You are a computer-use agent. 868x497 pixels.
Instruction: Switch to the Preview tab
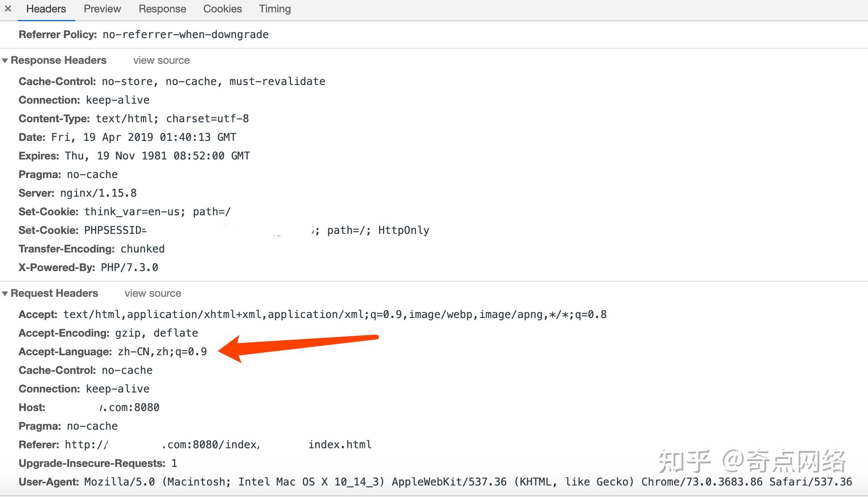pos(101,9)
